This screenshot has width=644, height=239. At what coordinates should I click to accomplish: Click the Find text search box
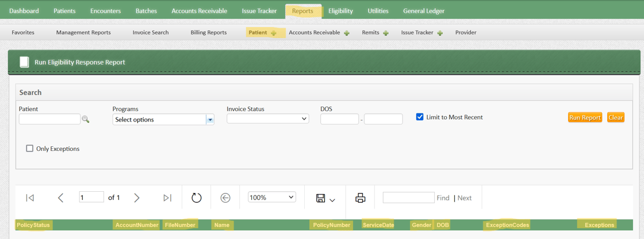(409, 198)
